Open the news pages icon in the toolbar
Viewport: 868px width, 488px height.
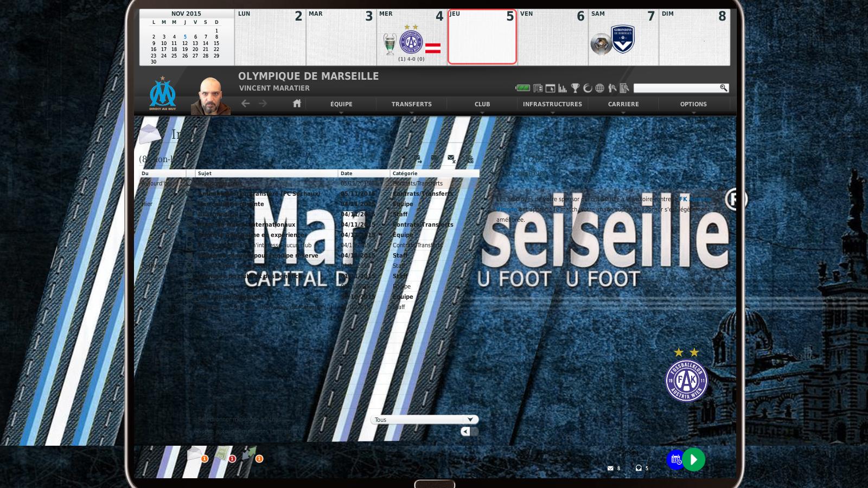(538, 88)
